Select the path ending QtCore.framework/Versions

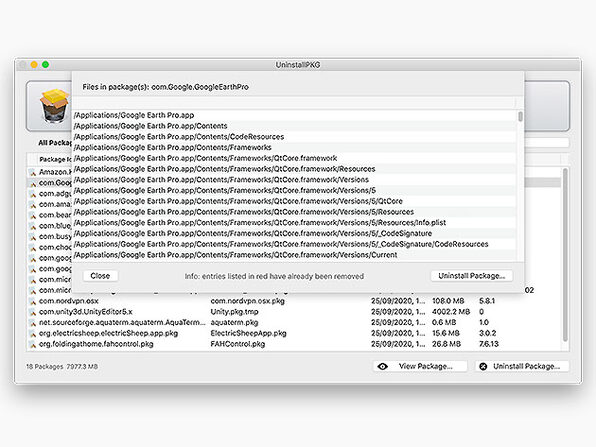[295, 179]
